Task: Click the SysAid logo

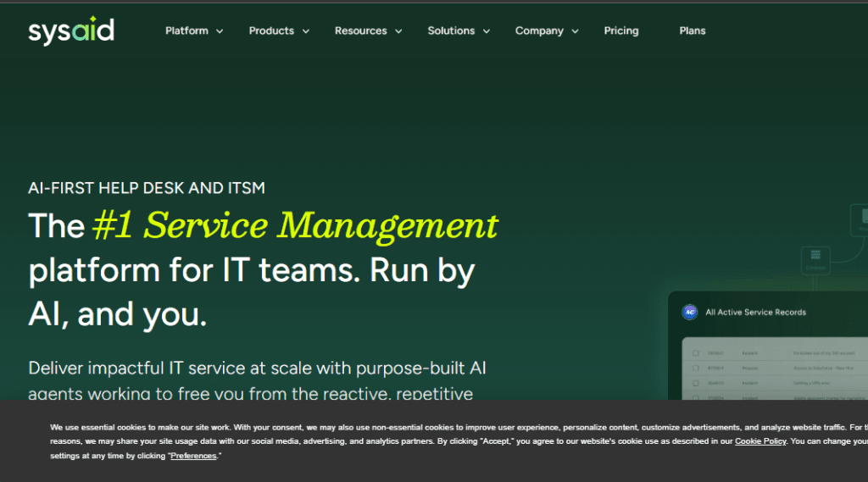Action: (x=70, y=31)
